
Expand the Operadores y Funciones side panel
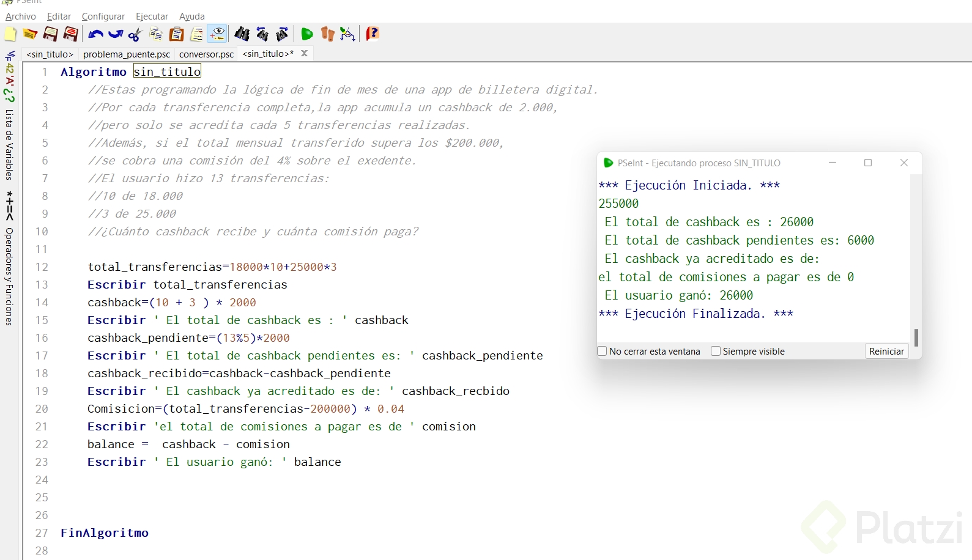pyautogui.click(x=10, y=276)
